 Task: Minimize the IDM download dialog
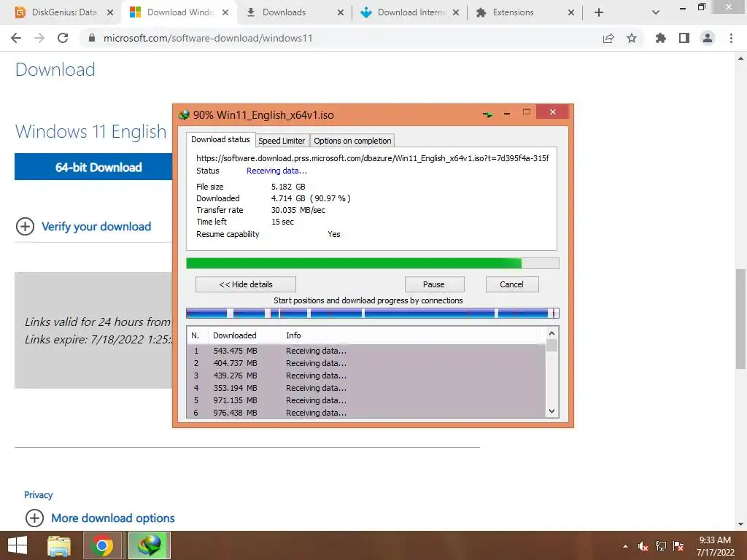point(507,114)
